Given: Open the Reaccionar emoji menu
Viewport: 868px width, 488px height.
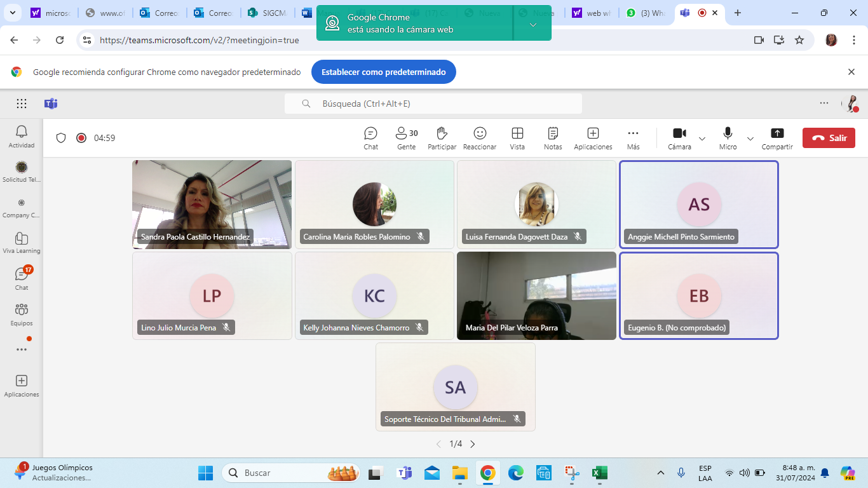Looking at the screenshot, I should [x=480, y=138].
